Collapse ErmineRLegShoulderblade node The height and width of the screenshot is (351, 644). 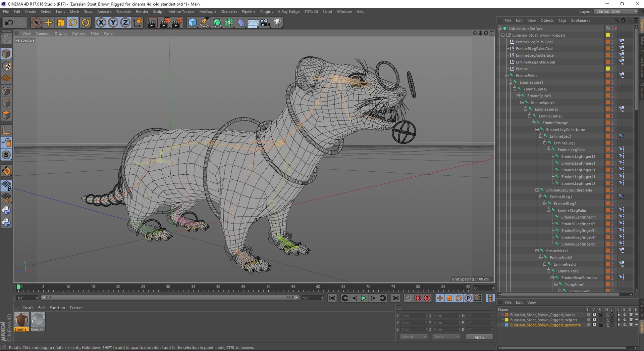tap(537, 190)
